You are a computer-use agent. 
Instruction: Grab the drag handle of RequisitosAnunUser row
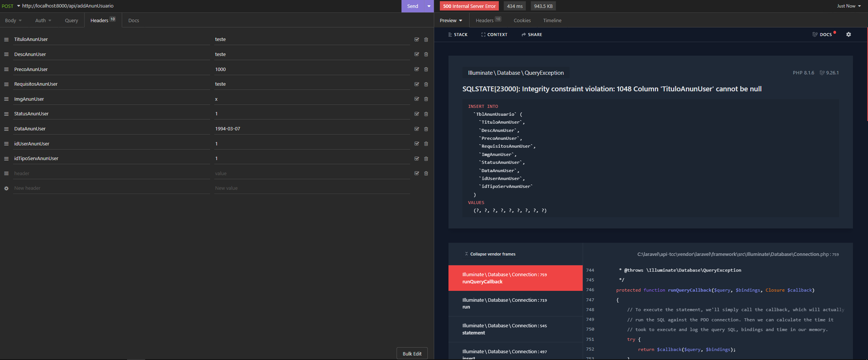pyautogui.click(x=6, y=84)
